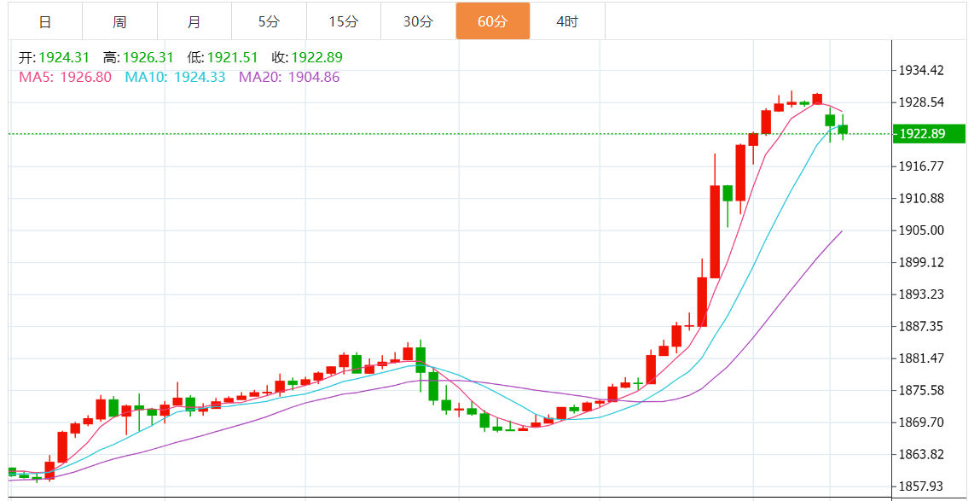
Task: Choose the 30分 interval tab
Action: point(418,21)
